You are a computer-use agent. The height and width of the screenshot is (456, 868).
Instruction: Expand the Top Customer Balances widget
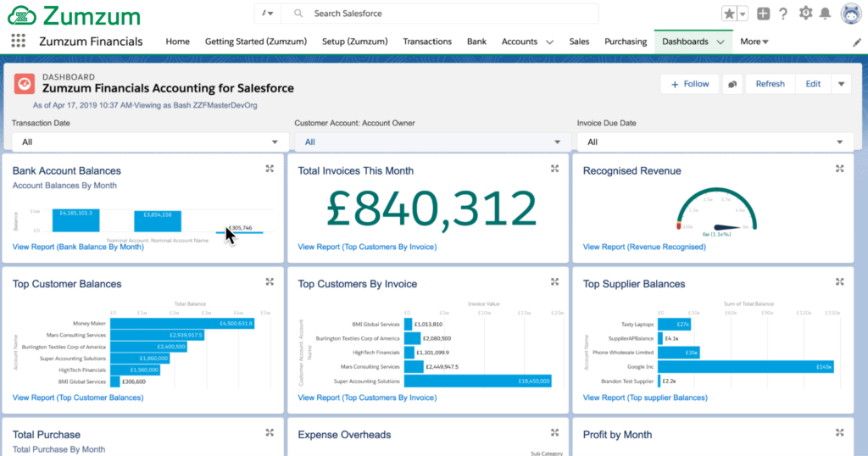coord(270,281)
